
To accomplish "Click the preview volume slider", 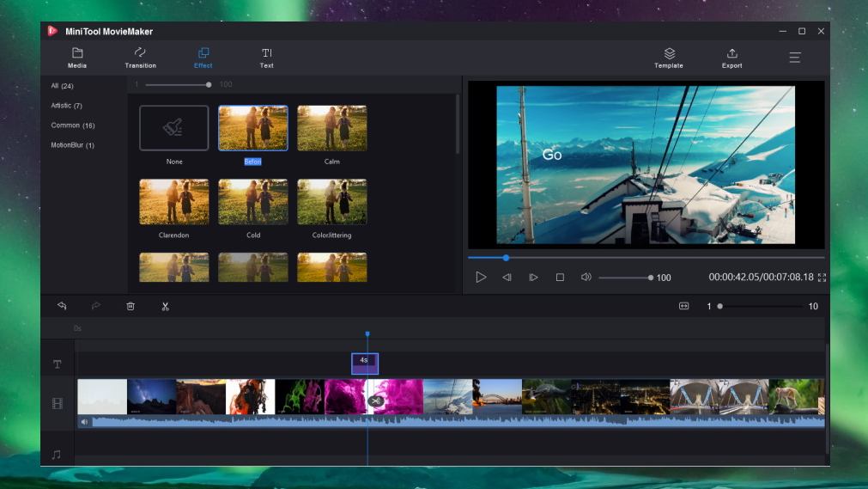I will [x=624, y=278].
